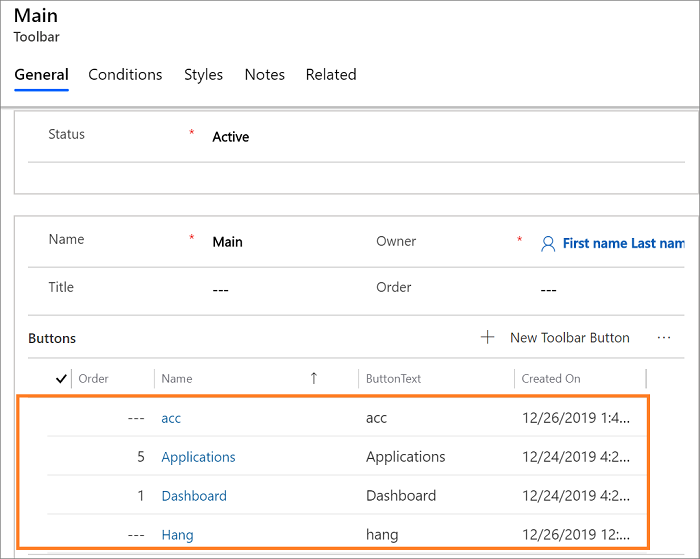This screenshot has height=559, width=700.
Task: Open the Conditions tab
Action: pyautogui.click(x=125, y=75)
